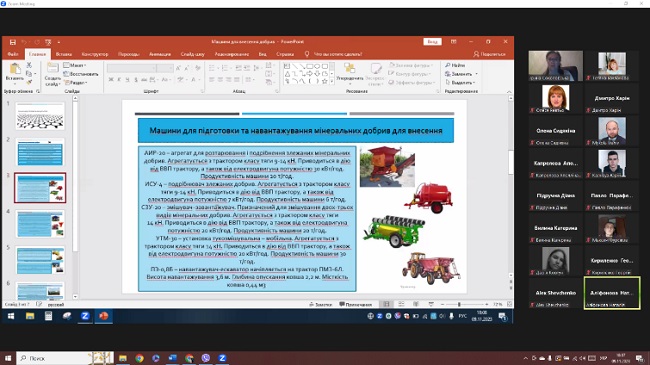Click the zoom slider in PowerPoint status bar
650x365 pixels.
(459, 304)
